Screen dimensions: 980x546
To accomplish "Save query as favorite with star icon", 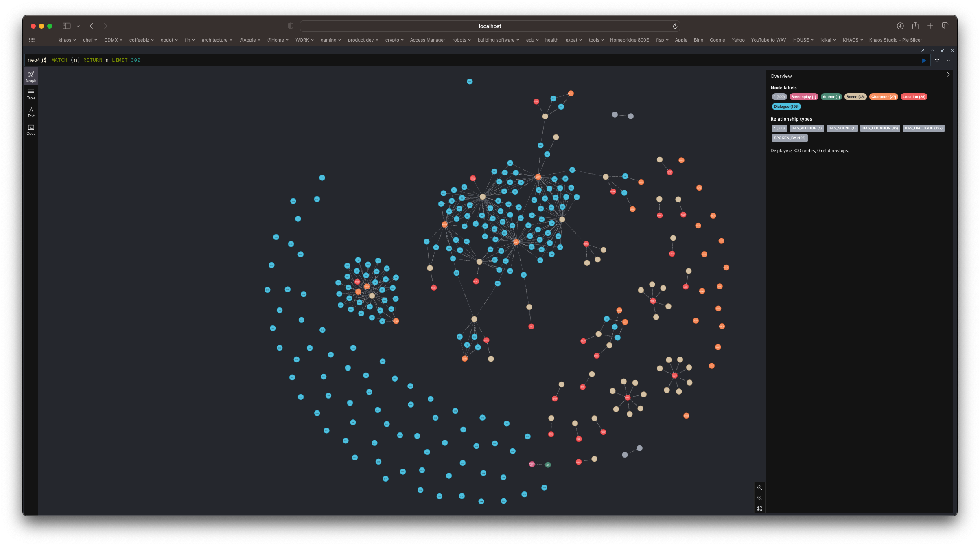I will (937, 60).
